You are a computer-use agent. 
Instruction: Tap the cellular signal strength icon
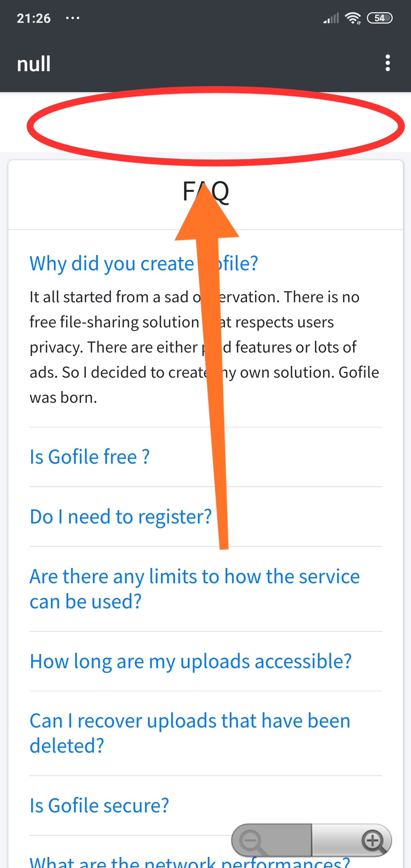tap(331, 18)
